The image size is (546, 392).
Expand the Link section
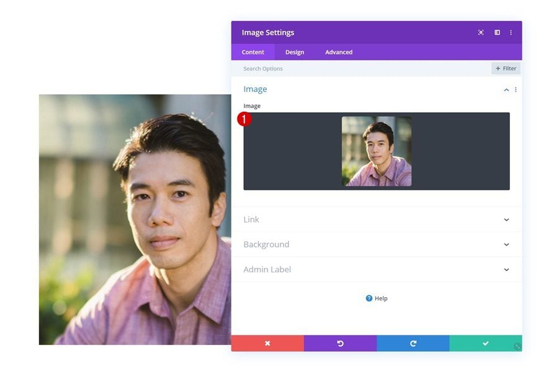(377, 220)
